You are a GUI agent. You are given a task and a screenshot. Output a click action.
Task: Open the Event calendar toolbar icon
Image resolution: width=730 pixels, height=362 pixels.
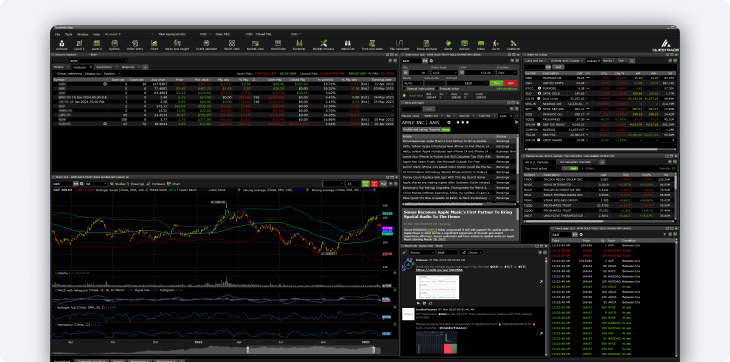[x=205, y=45]
